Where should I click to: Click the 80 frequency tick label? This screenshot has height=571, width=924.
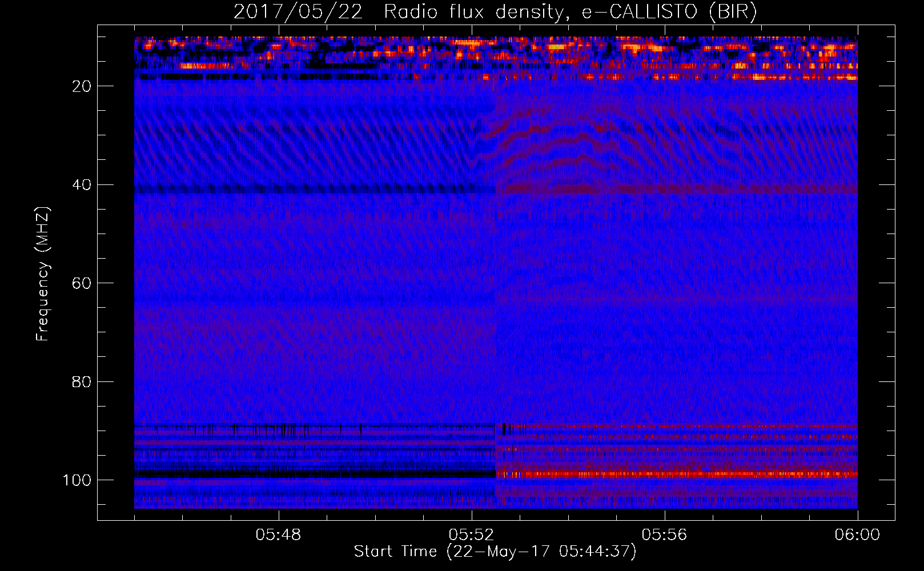pos(82,381)
